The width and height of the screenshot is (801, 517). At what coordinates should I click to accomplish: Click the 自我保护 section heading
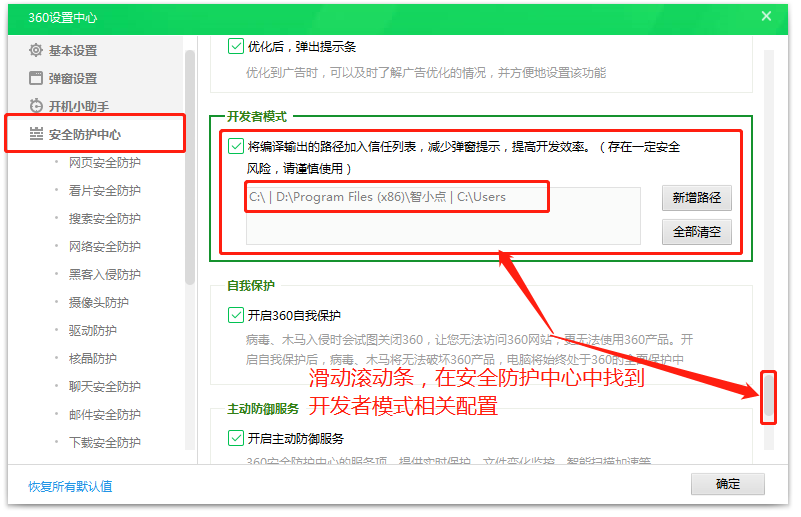point(251,286)
